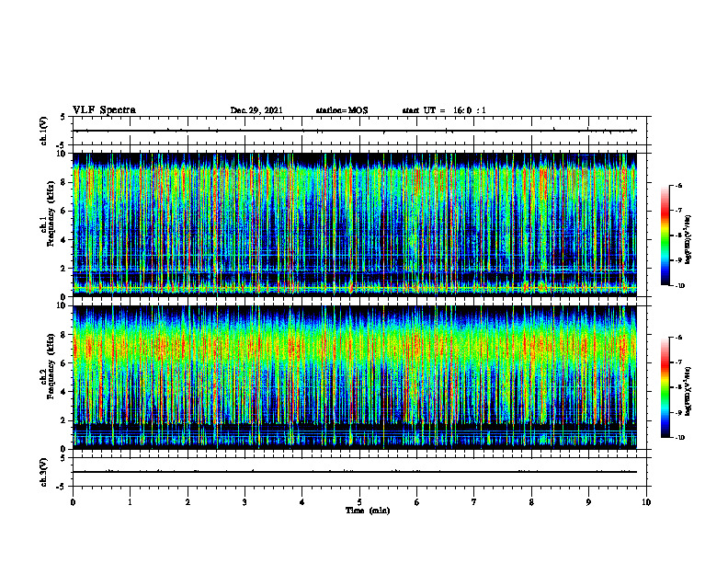
Task: Click time axis tick label '8'
Action: [x=531, y=502]
